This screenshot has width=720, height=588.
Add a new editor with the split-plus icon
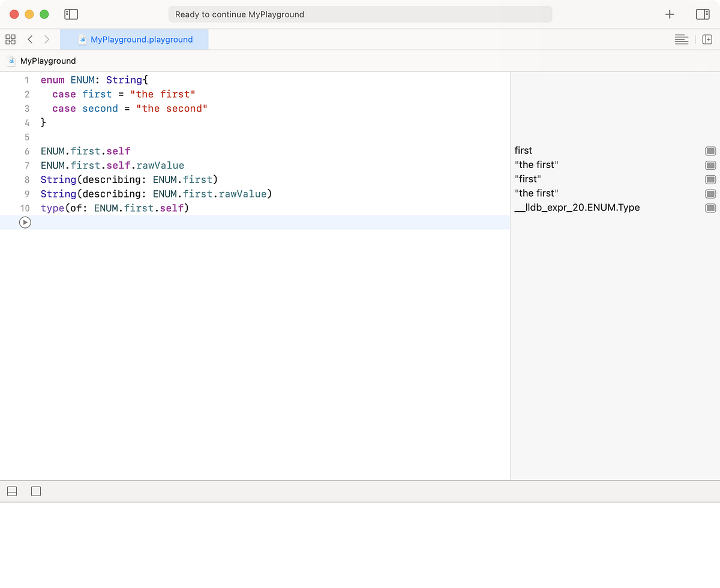(707, 39)
